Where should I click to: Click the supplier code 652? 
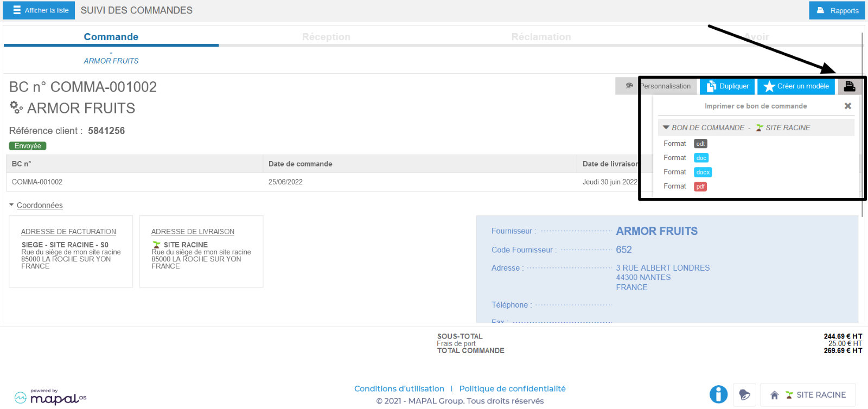pos(624,250)
